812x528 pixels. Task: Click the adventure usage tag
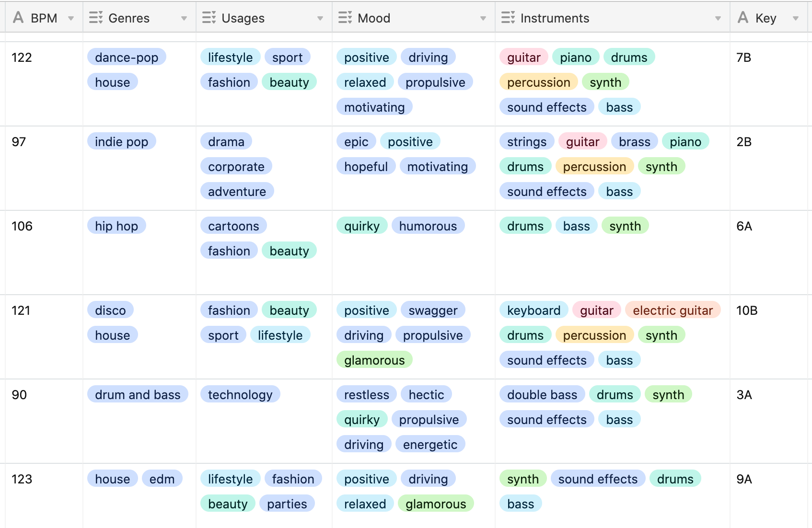click(x=237, y=192)
